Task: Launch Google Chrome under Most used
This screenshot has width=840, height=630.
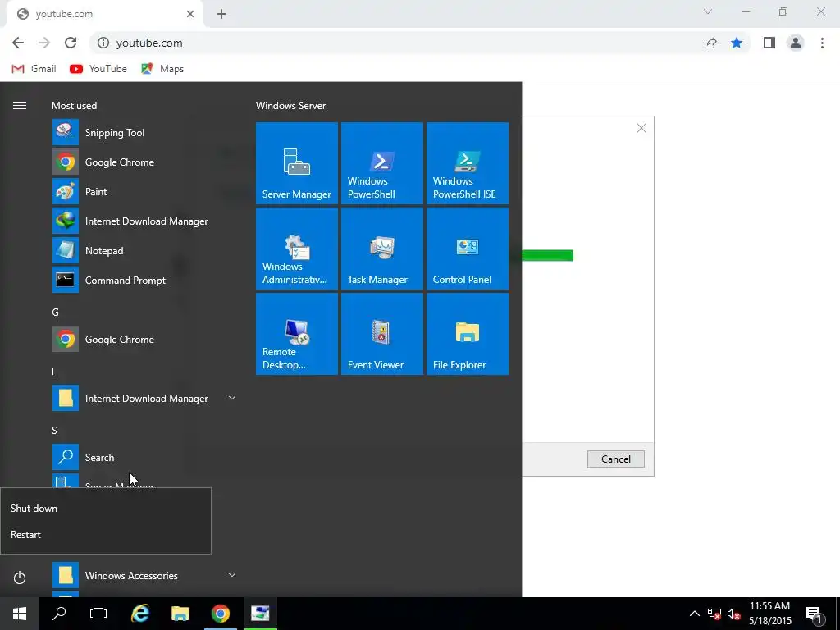Action: [144, 162]
